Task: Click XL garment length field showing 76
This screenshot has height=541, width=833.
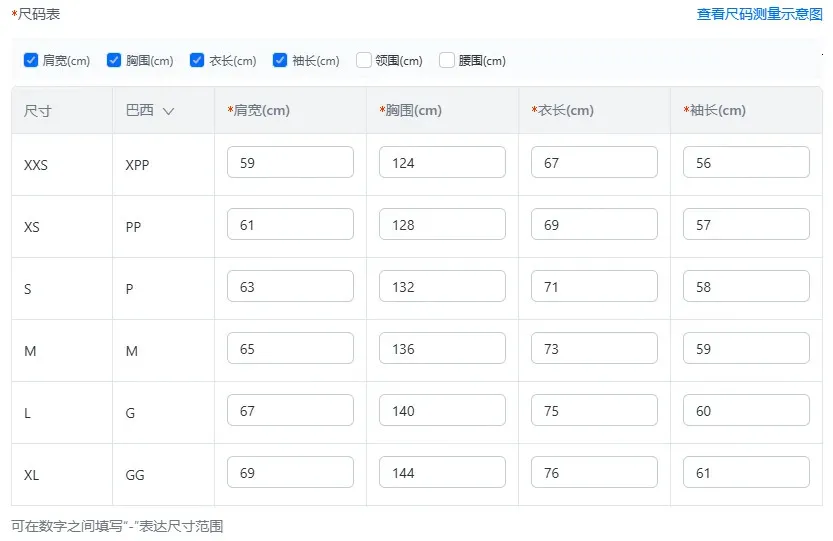Action: (594, 473)
